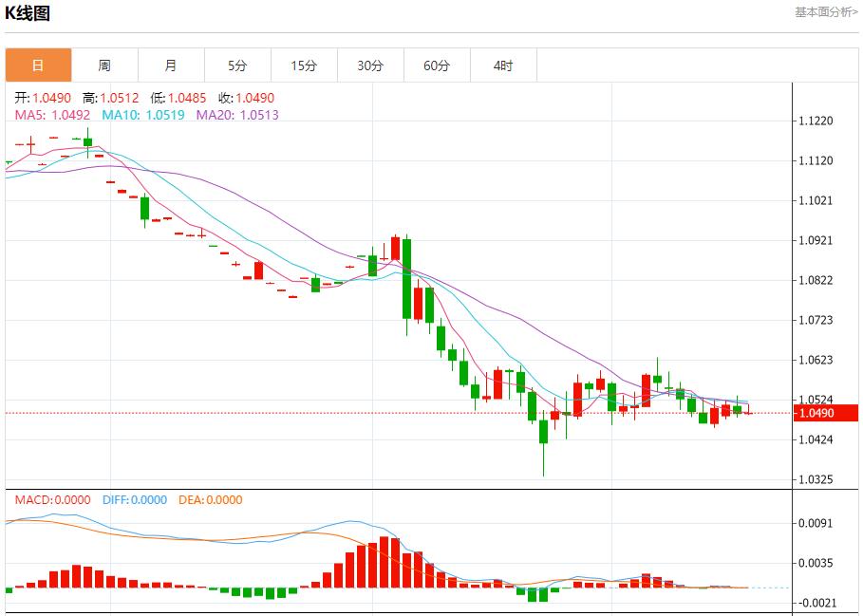Click the DIFF indicator label

[x=132, y=500]
